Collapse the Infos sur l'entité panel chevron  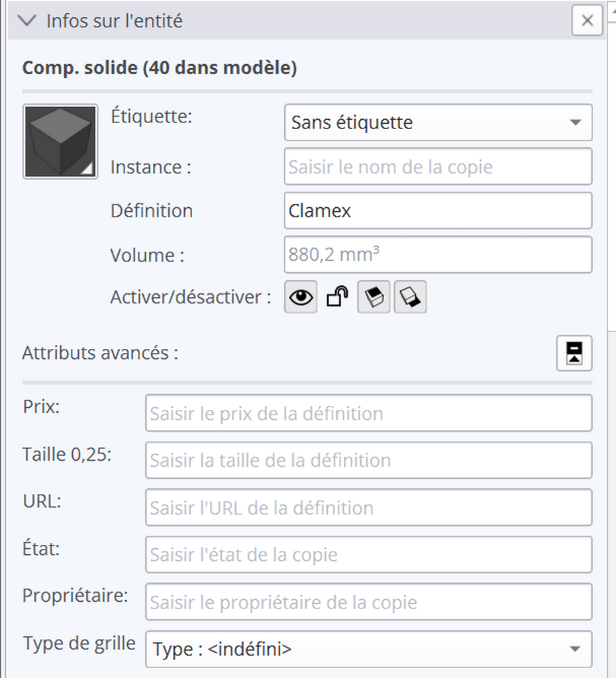pyautogui.click(x=27, y=21)
